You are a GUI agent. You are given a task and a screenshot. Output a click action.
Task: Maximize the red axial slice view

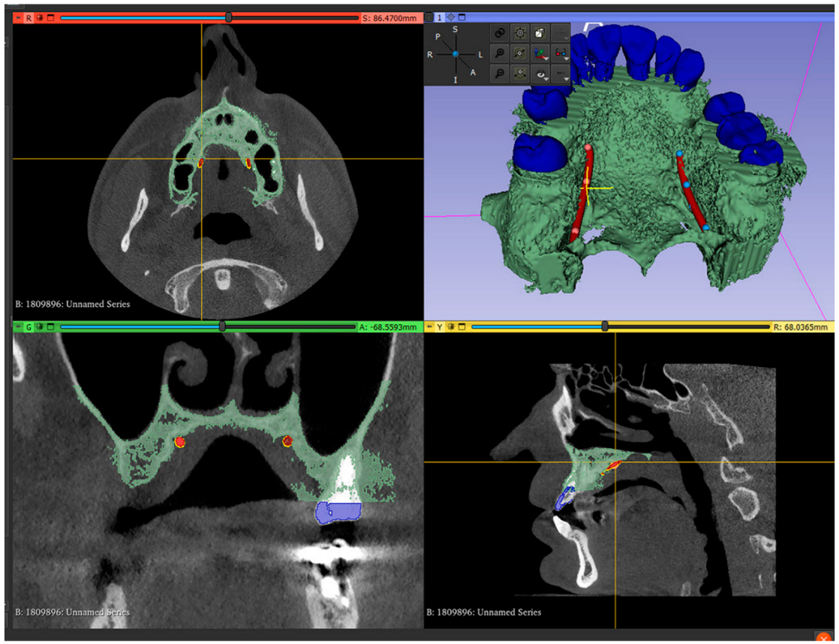51,18
